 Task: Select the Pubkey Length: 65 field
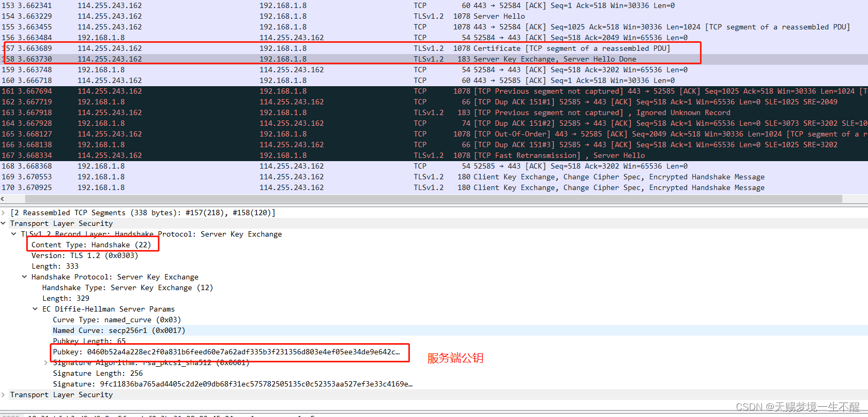[x=89, y=341]
